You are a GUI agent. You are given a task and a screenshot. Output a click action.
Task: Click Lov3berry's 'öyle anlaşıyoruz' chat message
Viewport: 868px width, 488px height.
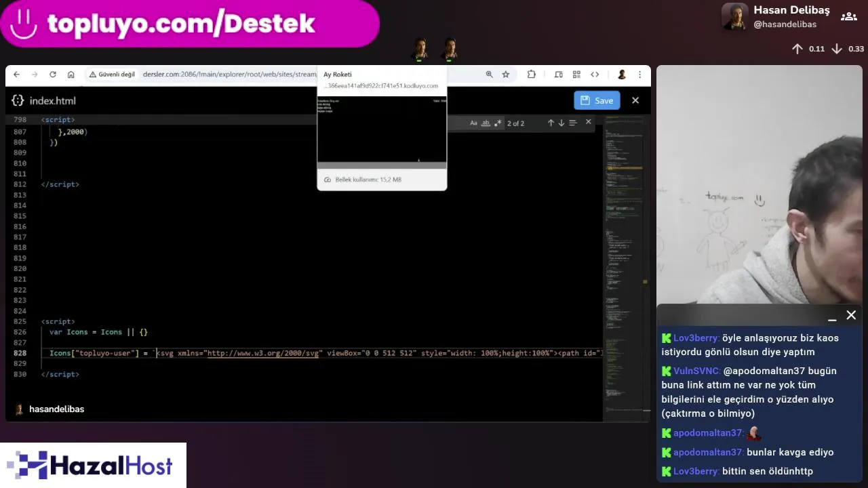coord(751,345)
